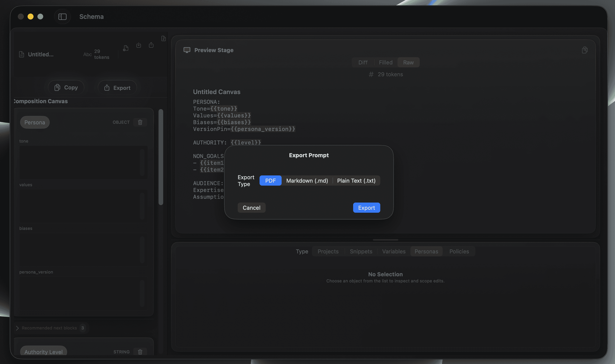Switch preview to Diff mode
Screen dimensions: 615x364
pyautogui.click(x=363, y=63)
